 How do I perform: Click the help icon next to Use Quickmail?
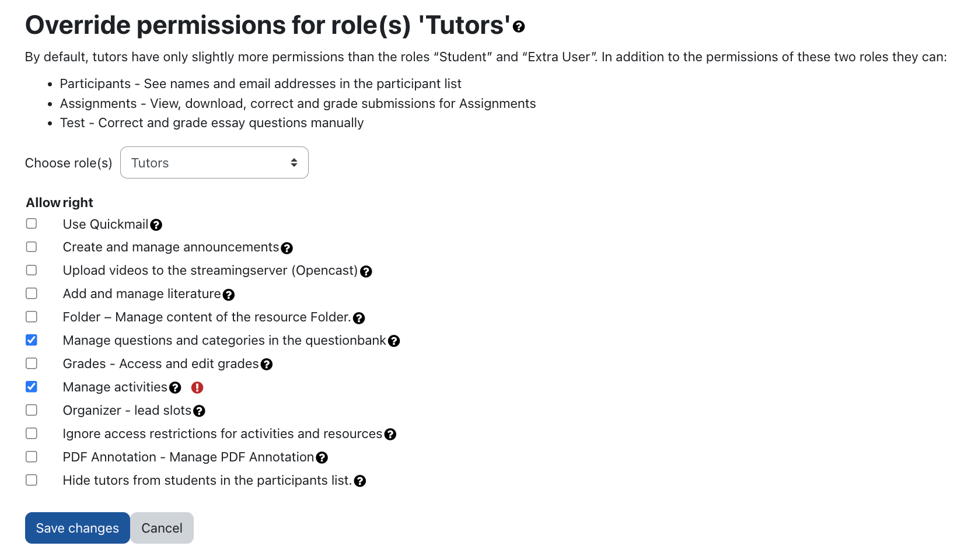pyautogui.click(x=156, y=225)
